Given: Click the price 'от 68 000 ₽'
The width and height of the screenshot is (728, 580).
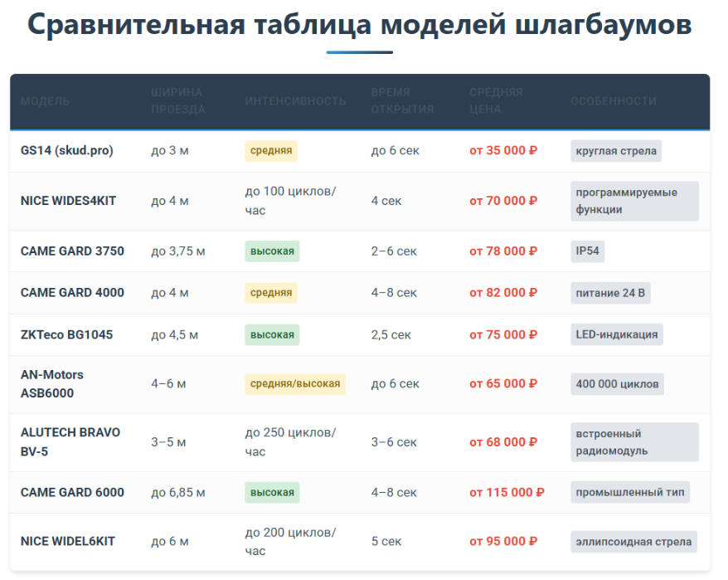Looking at the screenshot, I should point(503,442).
